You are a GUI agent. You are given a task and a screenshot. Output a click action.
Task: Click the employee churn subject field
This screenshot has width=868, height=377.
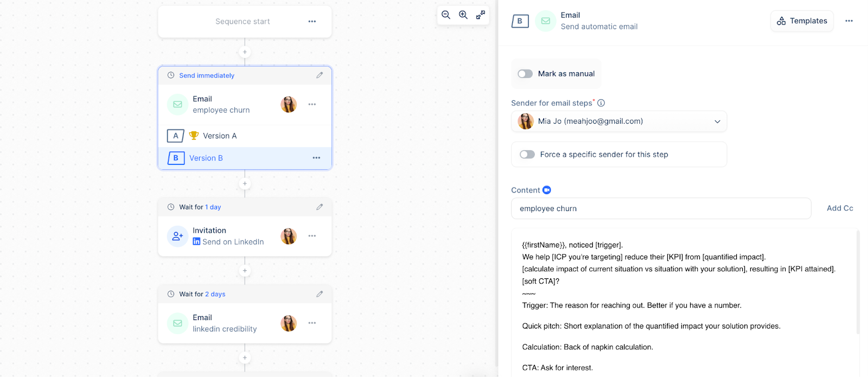[x=661, y=208]
